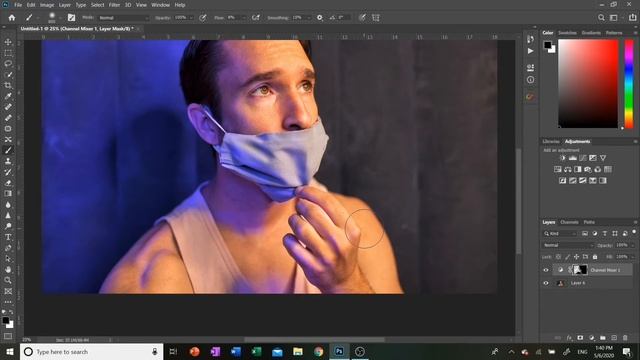Add Exposure adjustment
This screenshot has width=640, height=360.
593,158
